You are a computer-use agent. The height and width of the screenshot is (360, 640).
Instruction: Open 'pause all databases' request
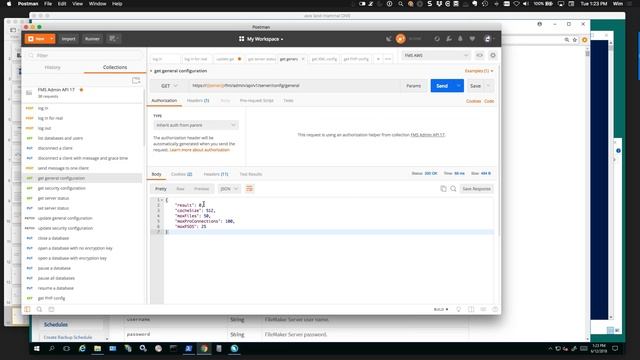tap(56, 278)
